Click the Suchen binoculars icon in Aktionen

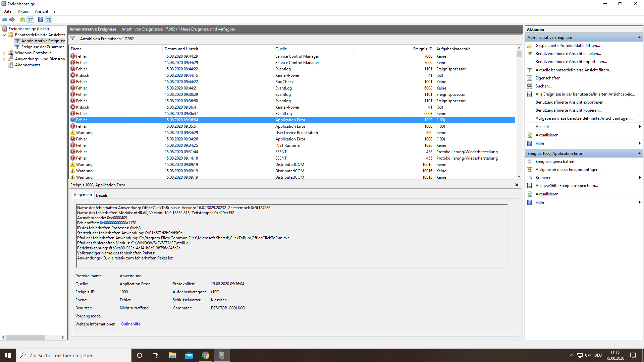(x=530, y=86)
